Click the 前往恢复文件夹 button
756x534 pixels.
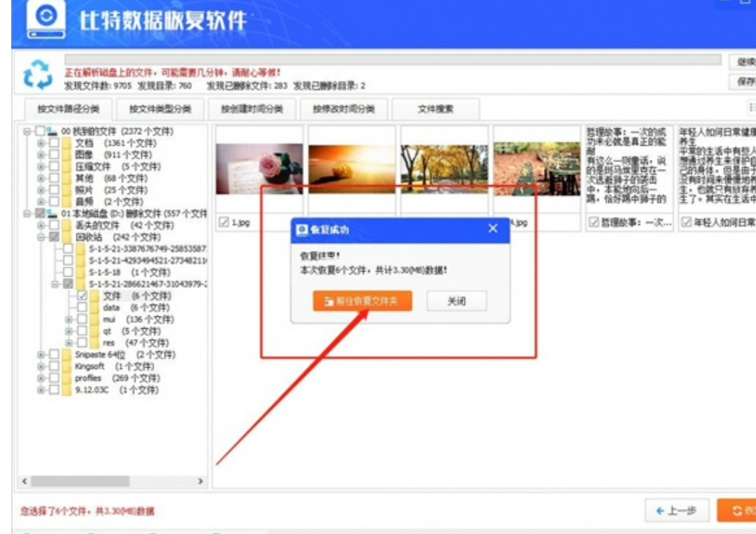coord(362,301)
